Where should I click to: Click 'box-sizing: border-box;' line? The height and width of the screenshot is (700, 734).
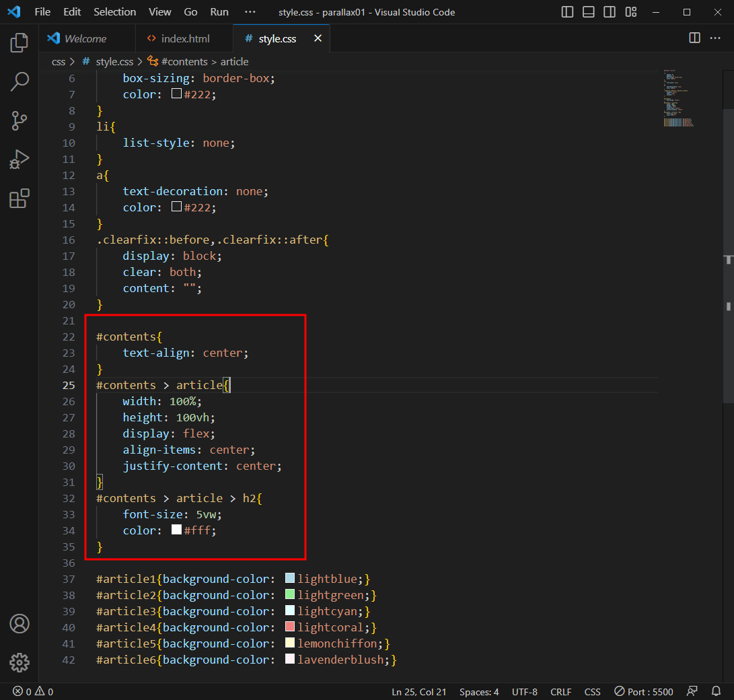pos(199,78)
